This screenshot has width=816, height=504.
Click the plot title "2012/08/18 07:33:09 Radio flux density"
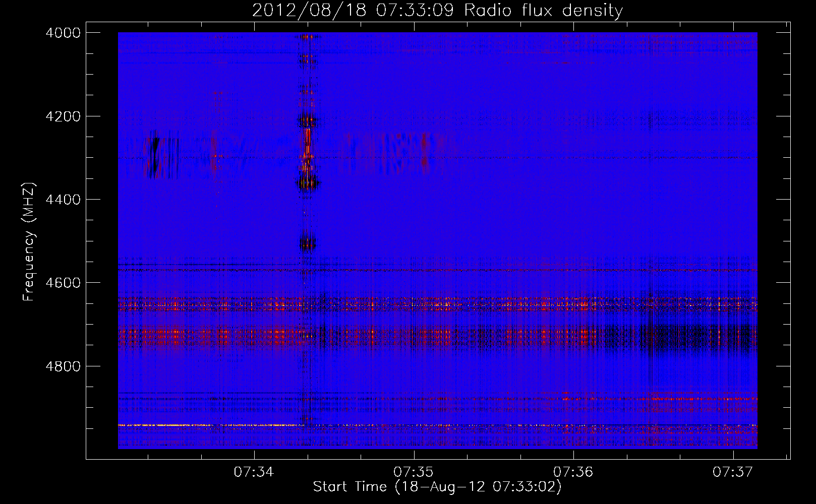(x=437, y=10)
